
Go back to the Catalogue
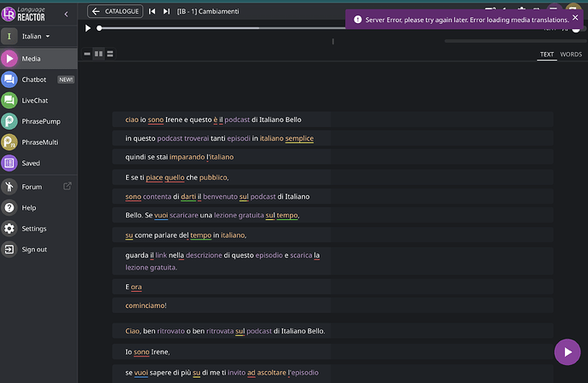[x=115, y=11]
